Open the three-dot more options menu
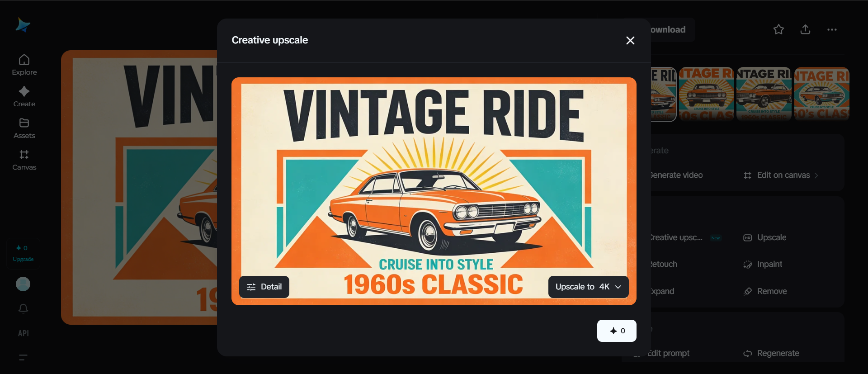 click(832, 30)
